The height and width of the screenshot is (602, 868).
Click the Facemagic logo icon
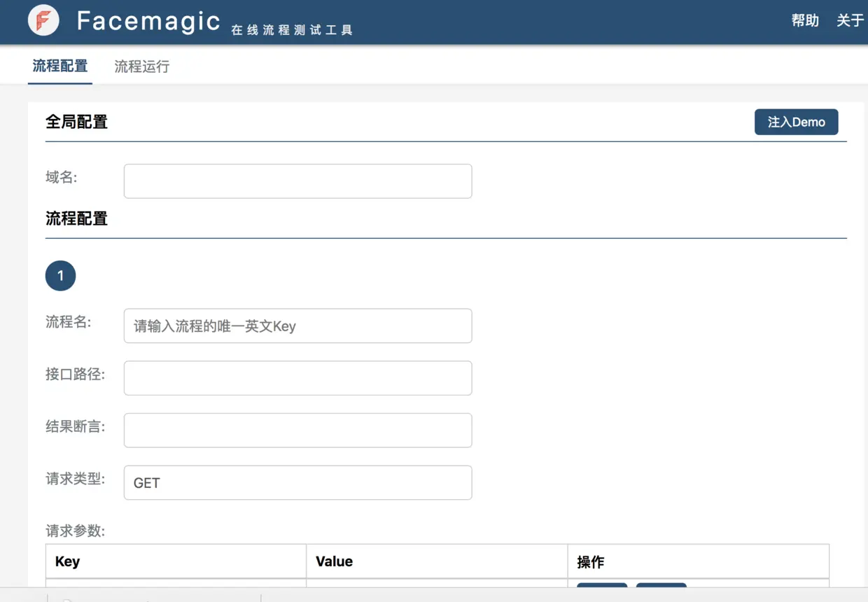[43, 20]
